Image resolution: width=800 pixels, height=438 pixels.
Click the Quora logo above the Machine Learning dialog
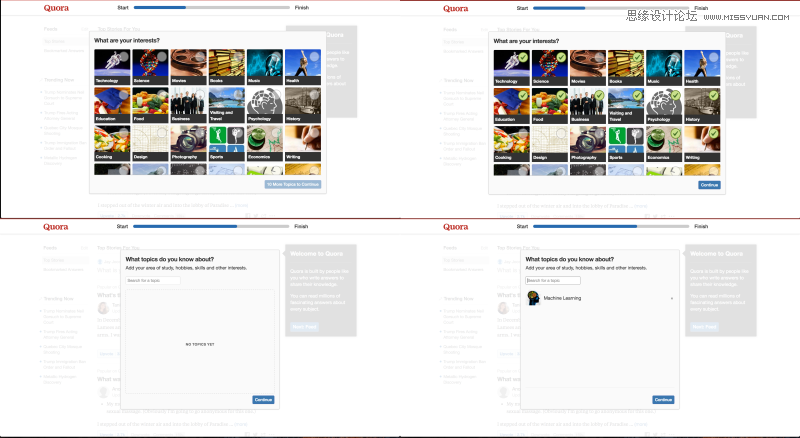[x=456, y=227]
